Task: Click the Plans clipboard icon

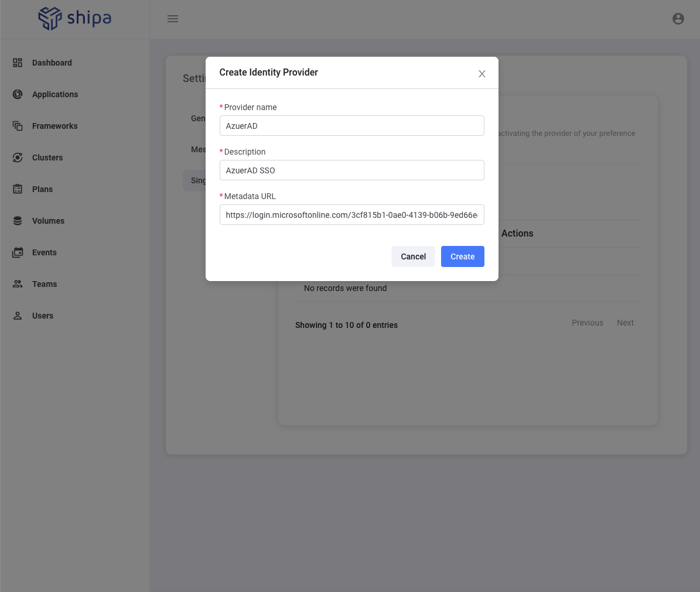Action: pyautogui.click(x=18, y=189)
